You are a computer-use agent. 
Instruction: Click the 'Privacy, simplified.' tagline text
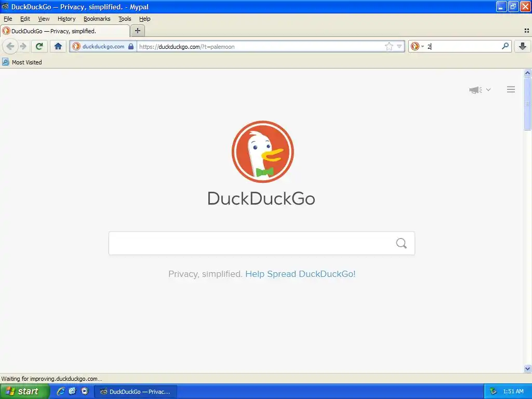point(205,274)
